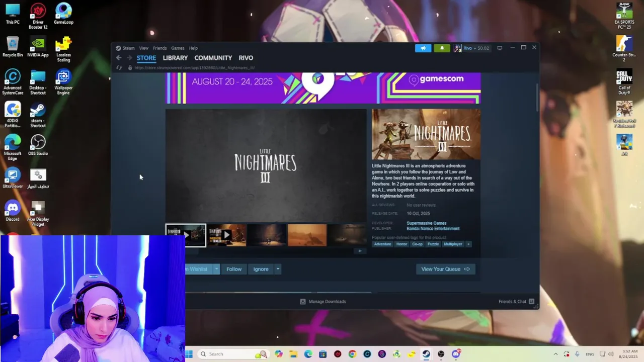Open Wallpaper Engine desktop icon
Viewport: 644px width, 362px height.
coord(63,82)
